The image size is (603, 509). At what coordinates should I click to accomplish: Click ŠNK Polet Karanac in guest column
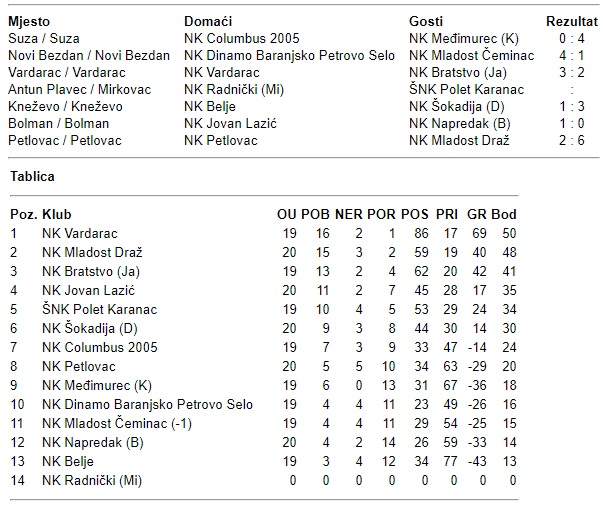point(466,90)
